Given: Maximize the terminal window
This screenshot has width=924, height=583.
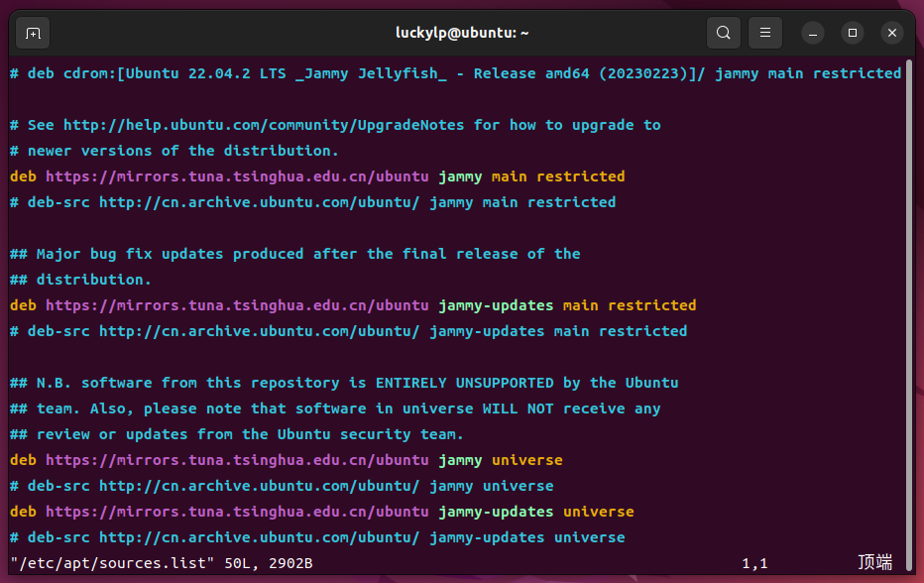Looking at the screenshot, I should pyautogui.click(x=852, y=33).
